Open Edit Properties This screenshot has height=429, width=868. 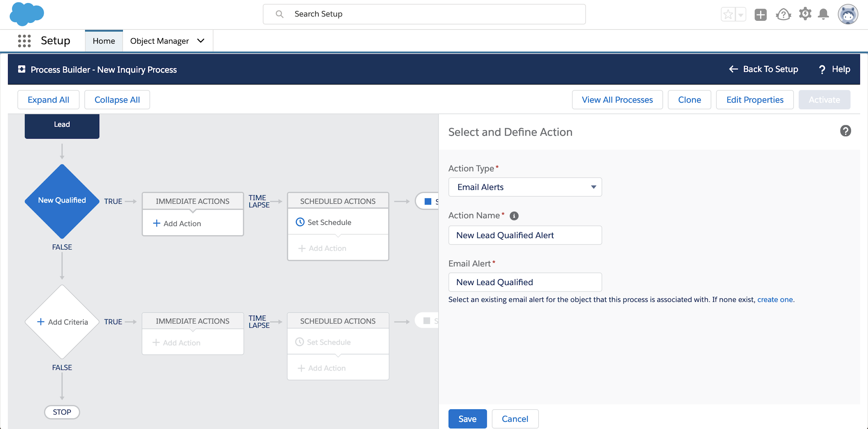[755, 100]
